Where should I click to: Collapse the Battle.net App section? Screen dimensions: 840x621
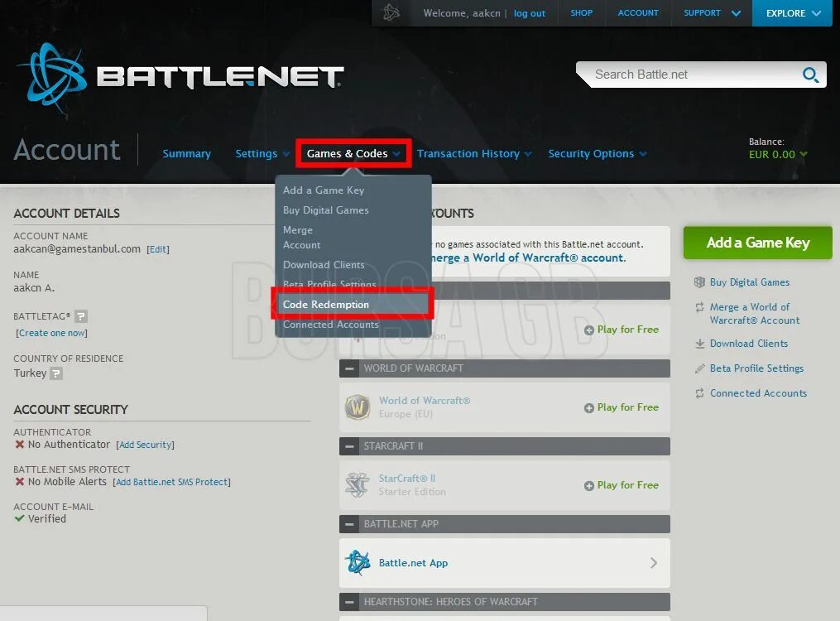click(349, 524)
